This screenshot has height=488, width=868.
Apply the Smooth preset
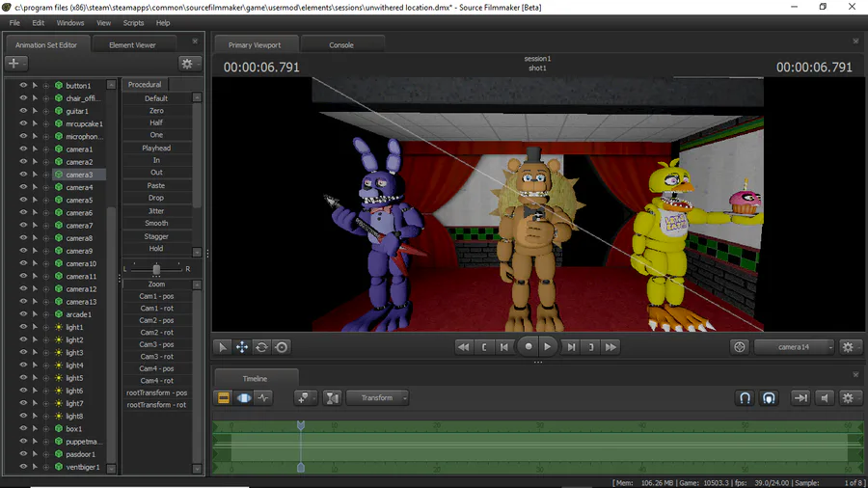click(x=156, y=223)
